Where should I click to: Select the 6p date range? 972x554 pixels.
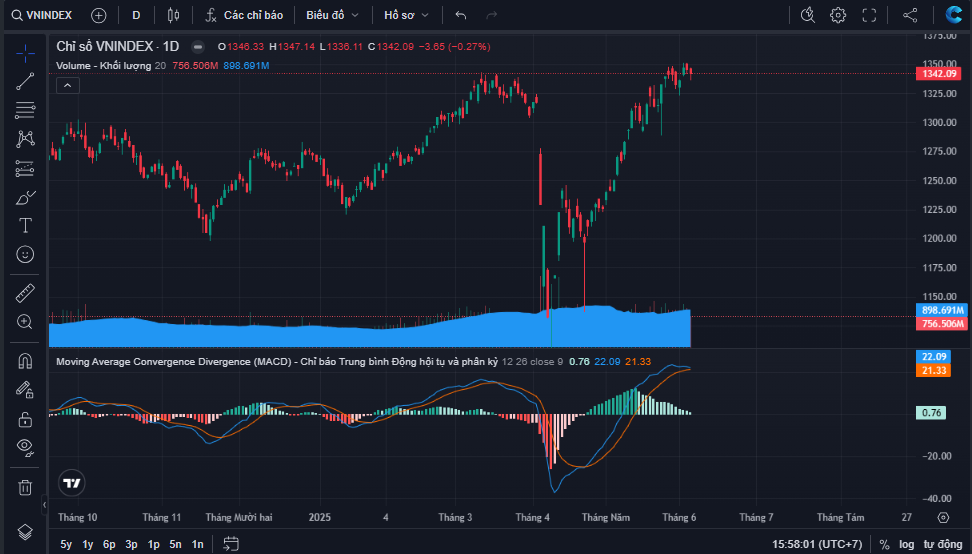[x=109, y=544]
